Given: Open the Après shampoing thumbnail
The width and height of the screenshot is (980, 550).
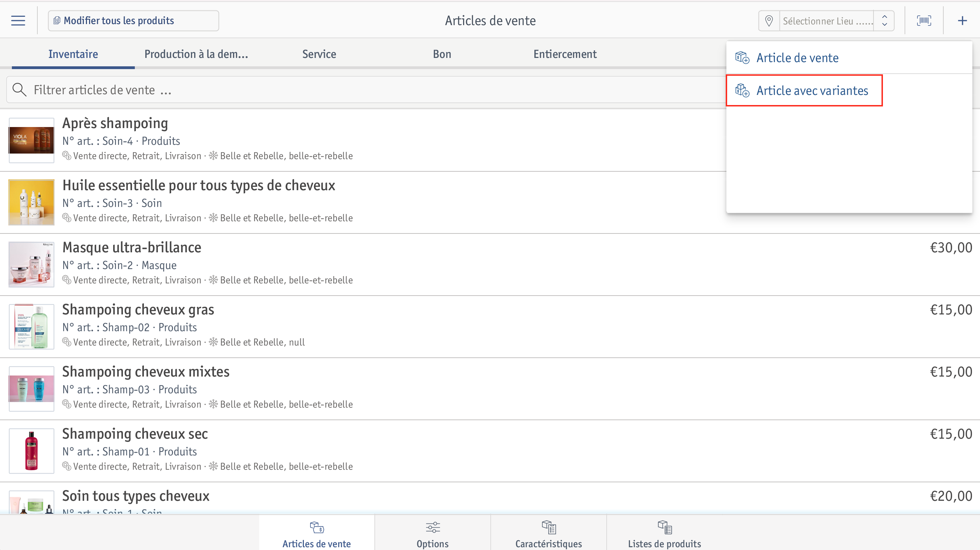Looking at the screenshot, I should click(x=31, y=140).
